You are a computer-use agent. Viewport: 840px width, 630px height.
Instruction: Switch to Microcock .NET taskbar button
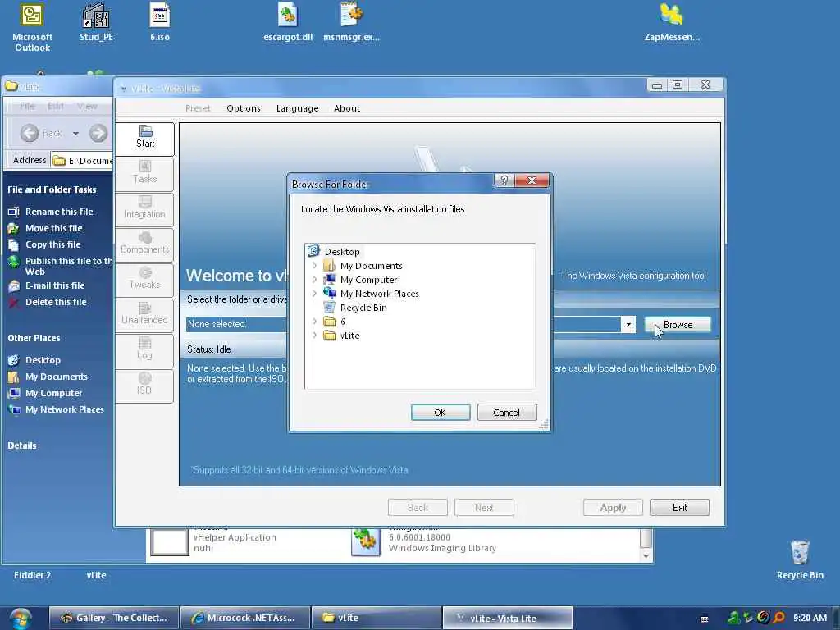coord(245,618)
